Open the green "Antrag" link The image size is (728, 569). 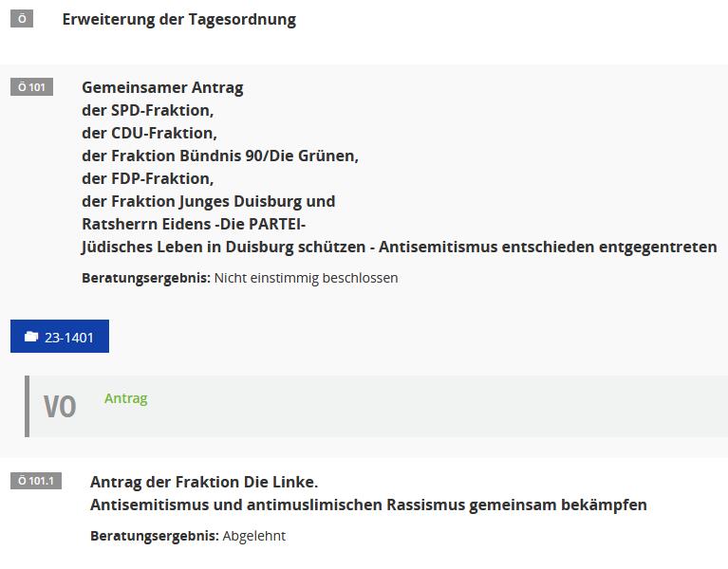(x=125, y=398)
